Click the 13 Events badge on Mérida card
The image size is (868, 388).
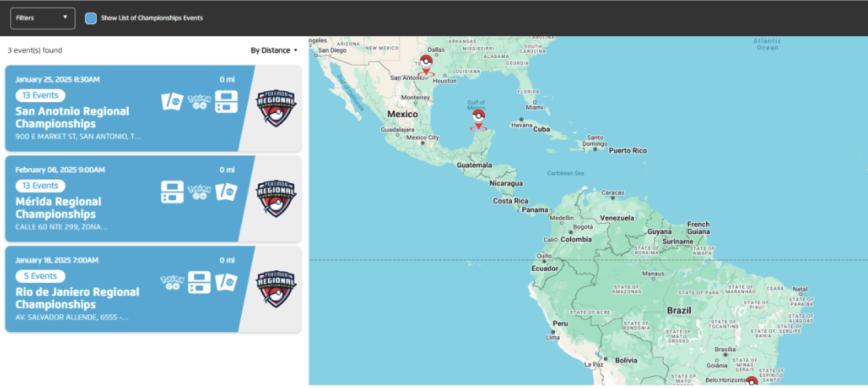(x=40, y=185)
